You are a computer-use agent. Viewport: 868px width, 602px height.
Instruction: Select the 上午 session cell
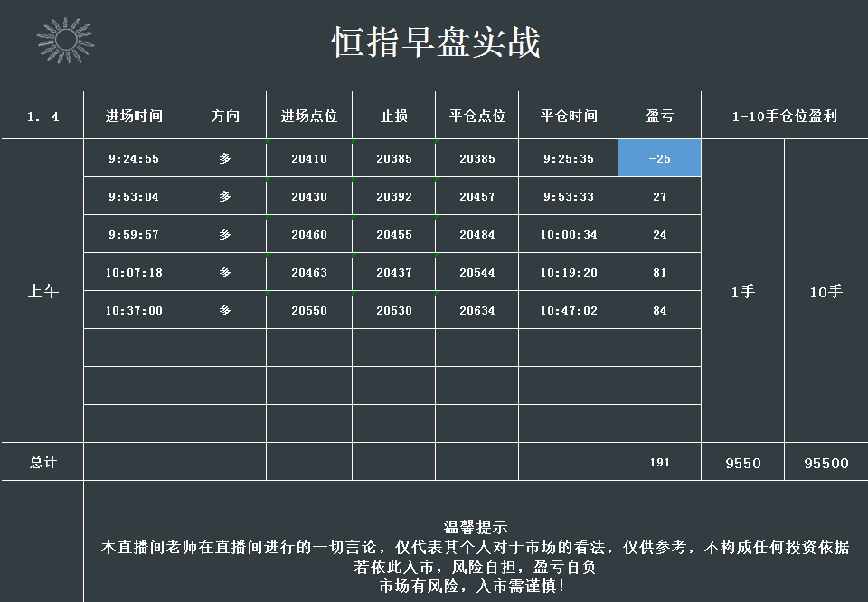43,291
